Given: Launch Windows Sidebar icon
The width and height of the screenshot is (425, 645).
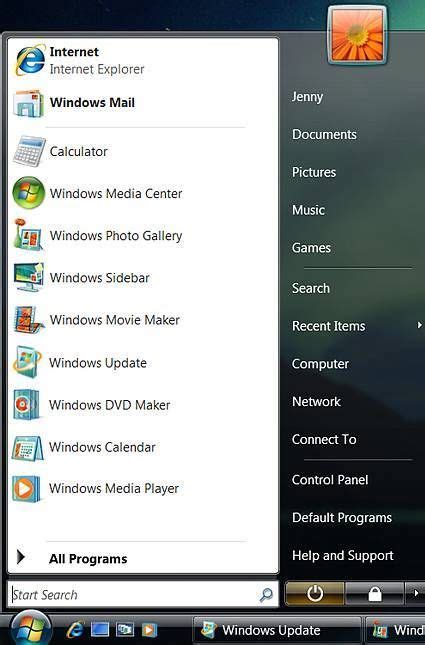Looking at the screenshot, I should 28,277.
